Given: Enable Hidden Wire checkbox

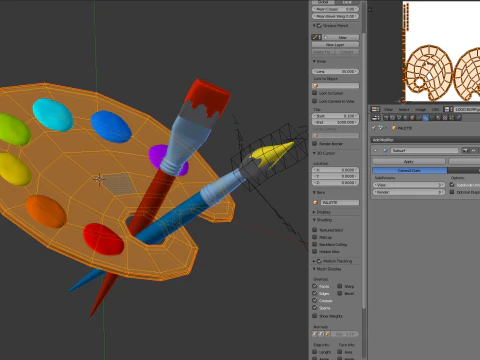Looking at the screenshot, I should click(x=314, y=252).
